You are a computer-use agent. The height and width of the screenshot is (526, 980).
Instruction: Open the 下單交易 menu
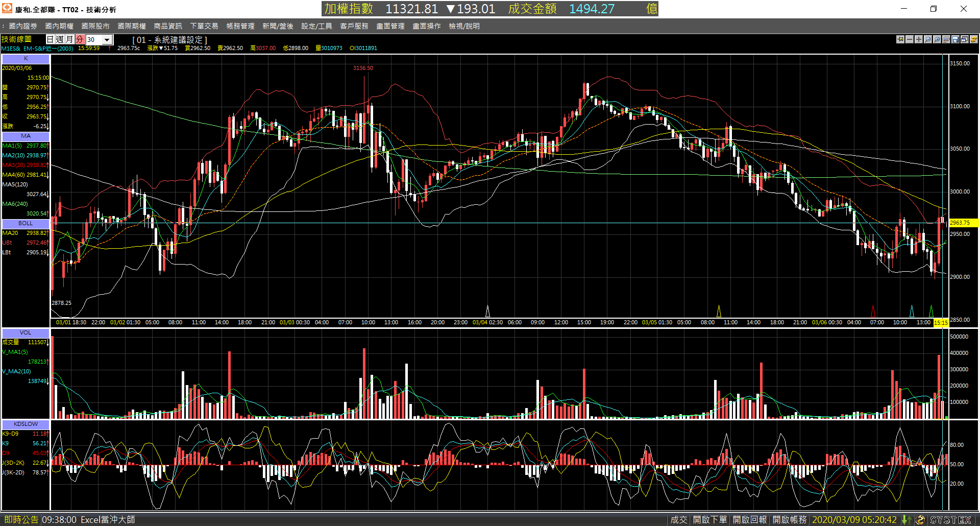pyautogui.click(x=204, y=26)
